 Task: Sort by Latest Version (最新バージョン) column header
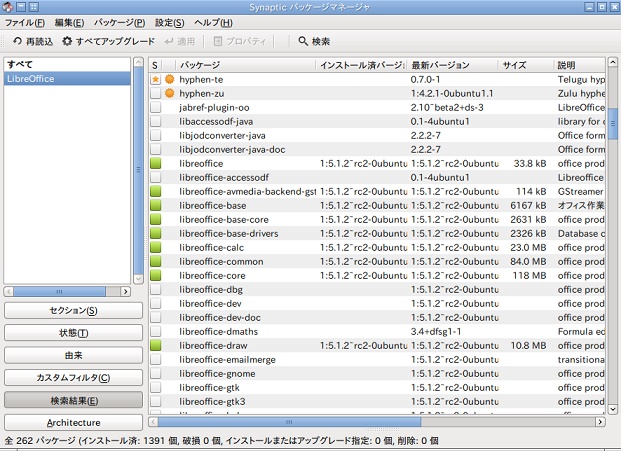click(x=453, y=65)
